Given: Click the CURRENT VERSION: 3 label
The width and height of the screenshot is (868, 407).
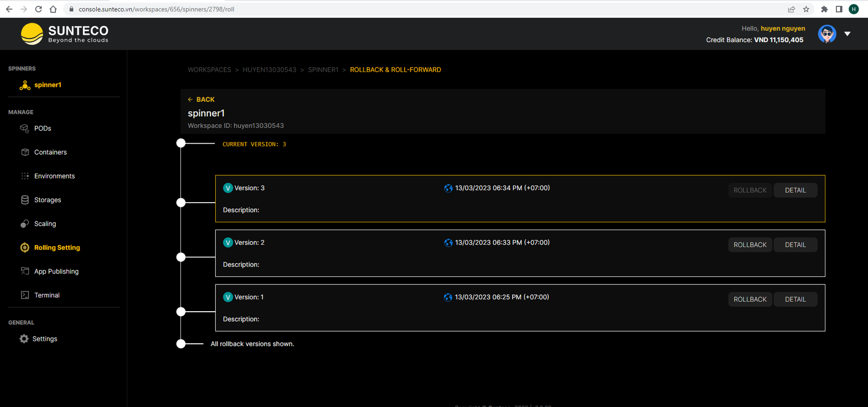Looking at the screenshot, I should [254, 144].
